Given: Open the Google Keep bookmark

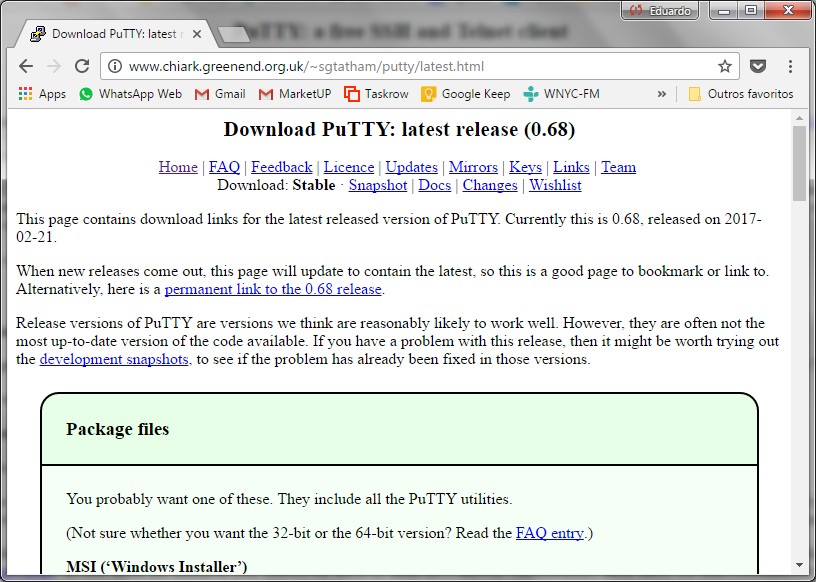Looking at the screenshot, I should tap(466, 94).
